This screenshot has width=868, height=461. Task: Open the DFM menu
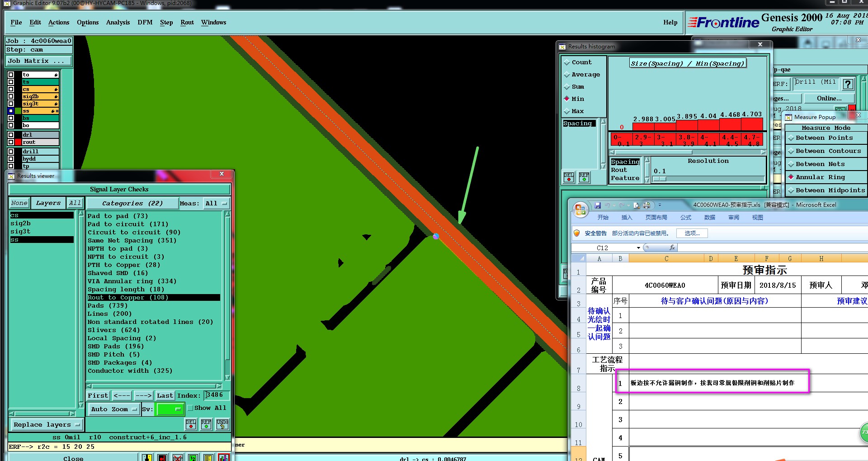pyautogui.click(x=145, y=23)
